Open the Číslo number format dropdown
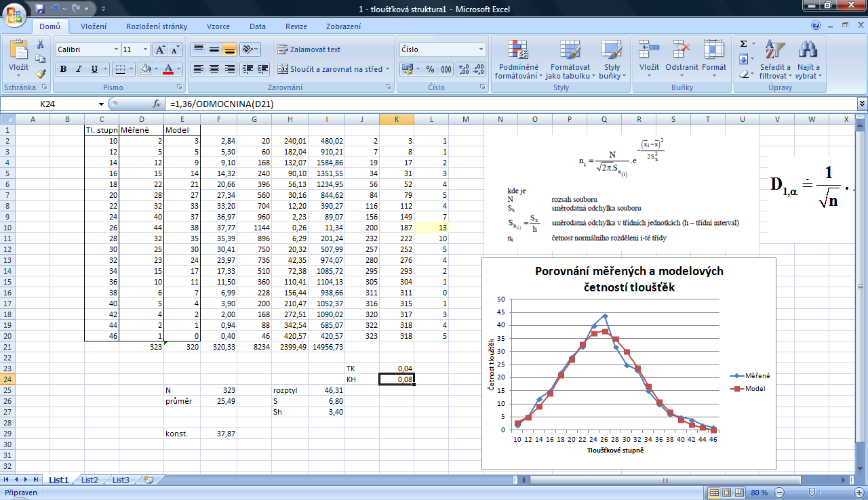The height and width of the screenshot is (500, 868). [481, 49]
